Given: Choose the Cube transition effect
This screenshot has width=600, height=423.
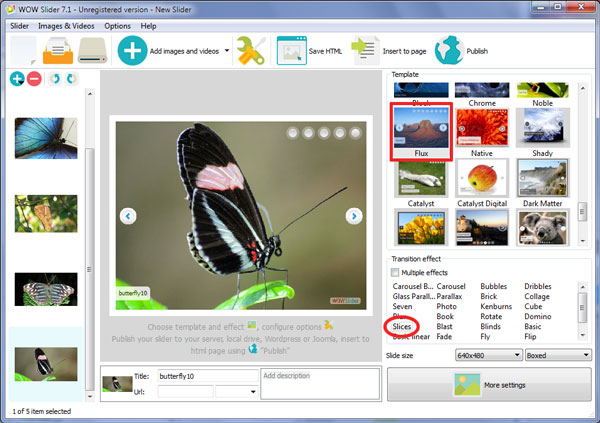Looking at the screenshot, I should pyautogui.click(x=533, y=306).
